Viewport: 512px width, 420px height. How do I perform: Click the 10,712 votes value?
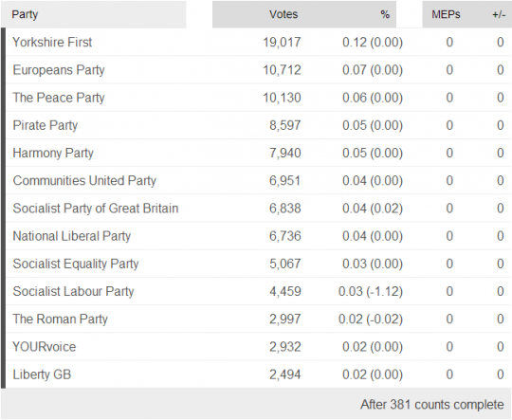282,70
